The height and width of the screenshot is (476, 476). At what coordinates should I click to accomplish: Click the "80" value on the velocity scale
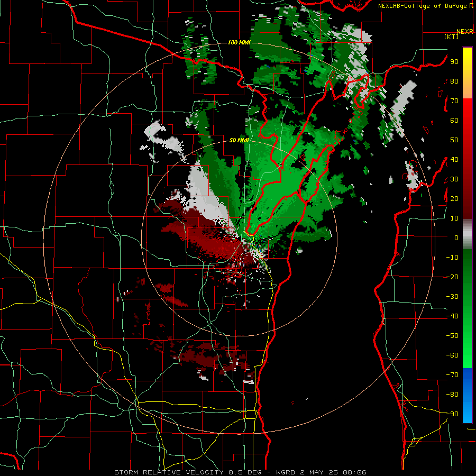[x=454, y=81]
